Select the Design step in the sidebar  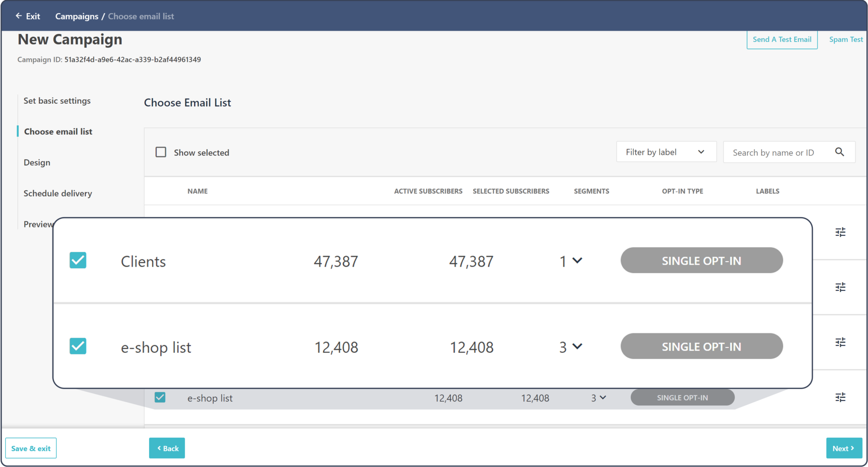pos(37,162)
